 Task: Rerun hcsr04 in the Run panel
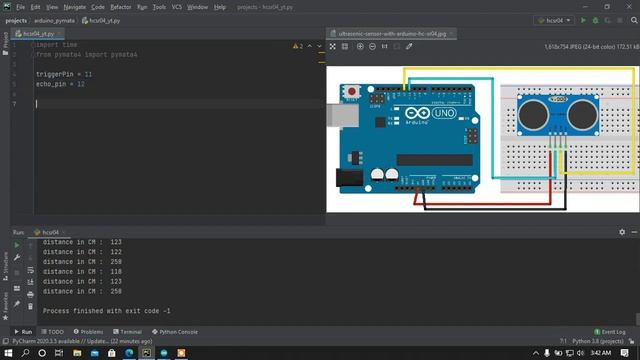pyautogui.click(x=17, y=245)
